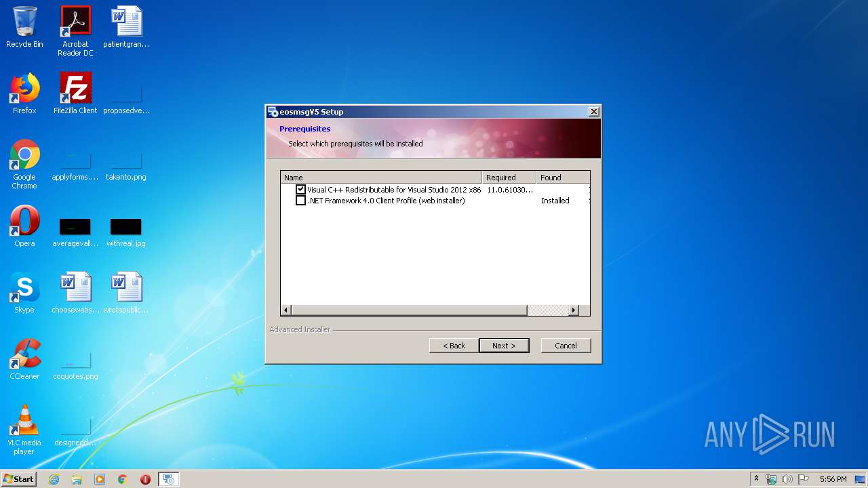
Task: Select takento.png on the desktop
Action: pyautogui.click(x=126, y=167)
